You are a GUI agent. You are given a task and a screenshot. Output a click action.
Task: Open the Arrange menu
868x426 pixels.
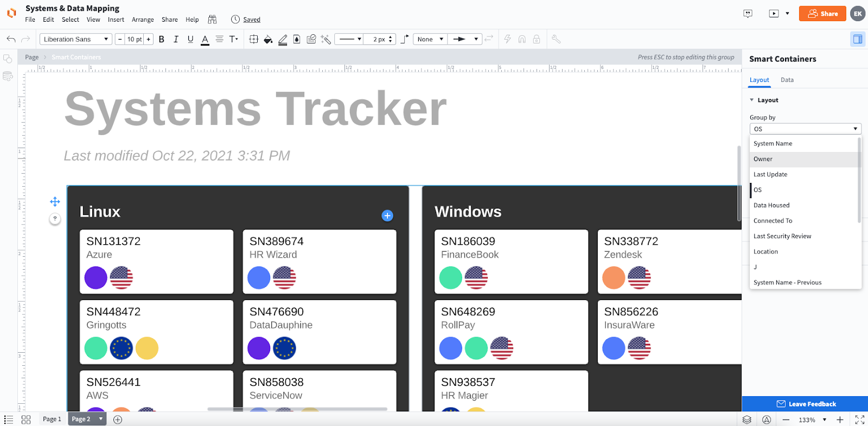coord(143,20)
